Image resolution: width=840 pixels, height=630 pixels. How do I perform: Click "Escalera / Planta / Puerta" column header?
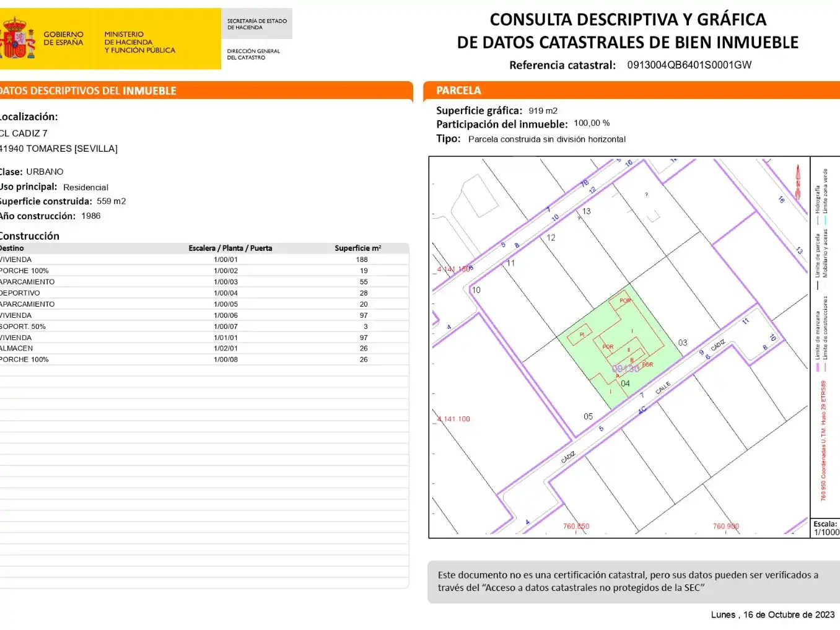click(x=230, y=248)
